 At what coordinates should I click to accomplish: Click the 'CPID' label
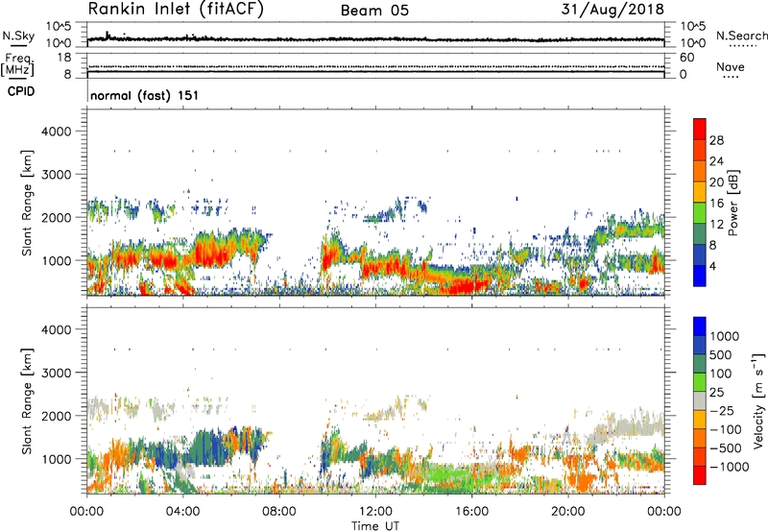pyautogui.click(x=21, y=91)
